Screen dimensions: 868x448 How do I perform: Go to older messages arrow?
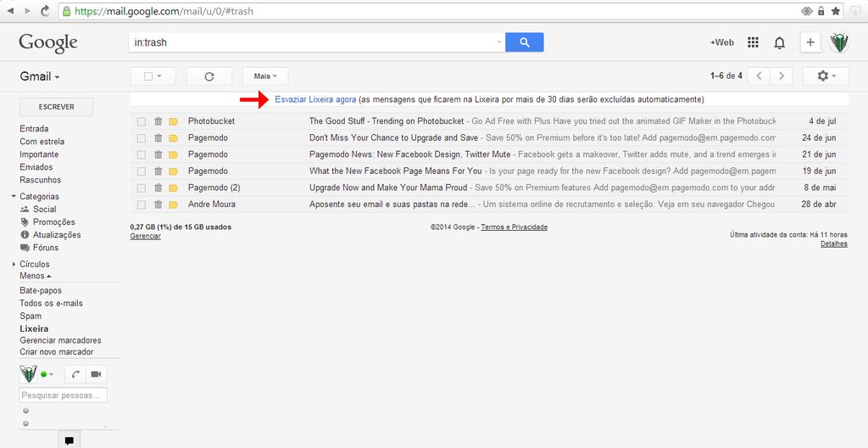pyautogui.click(x=781, y=76)
